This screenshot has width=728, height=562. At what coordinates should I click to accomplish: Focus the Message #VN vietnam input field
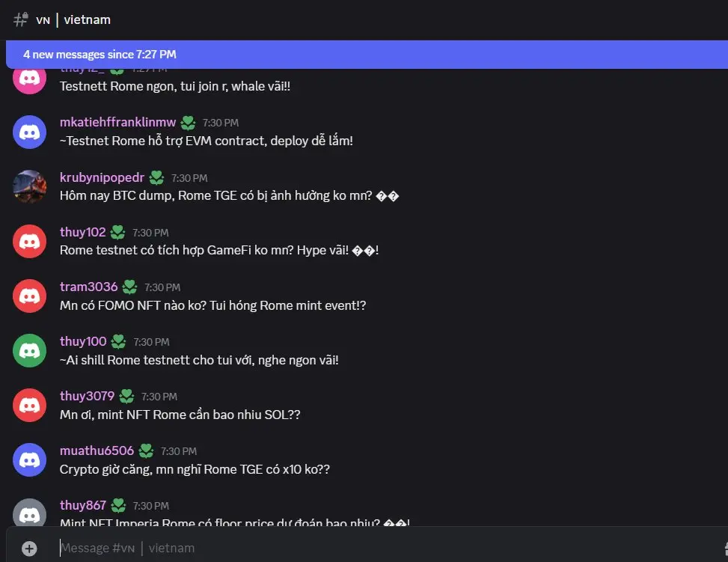coord(389,549)
